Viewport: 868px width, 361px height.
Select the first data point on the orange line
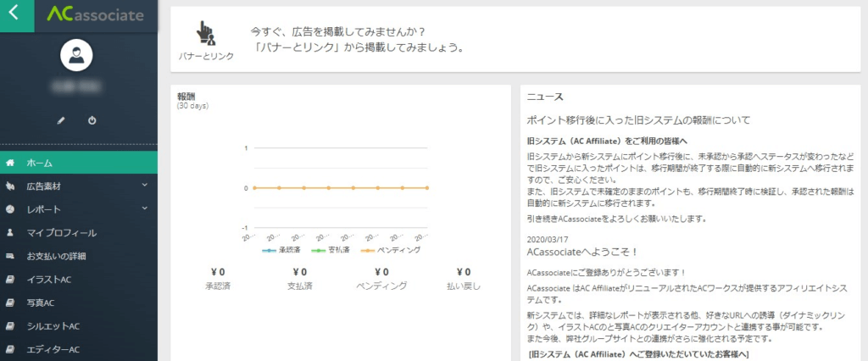pyautogui.click(x=254, y=187)
